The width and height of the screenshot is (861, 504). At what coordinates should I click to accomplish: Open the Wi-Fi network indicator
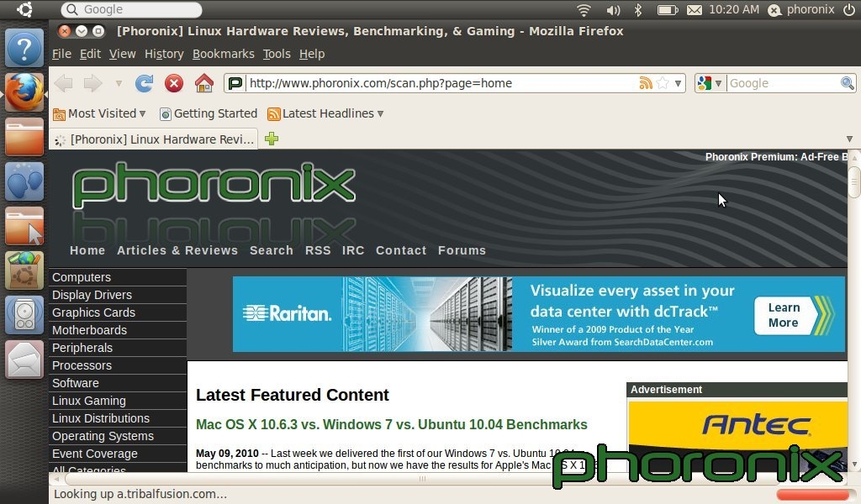(584, 10)
